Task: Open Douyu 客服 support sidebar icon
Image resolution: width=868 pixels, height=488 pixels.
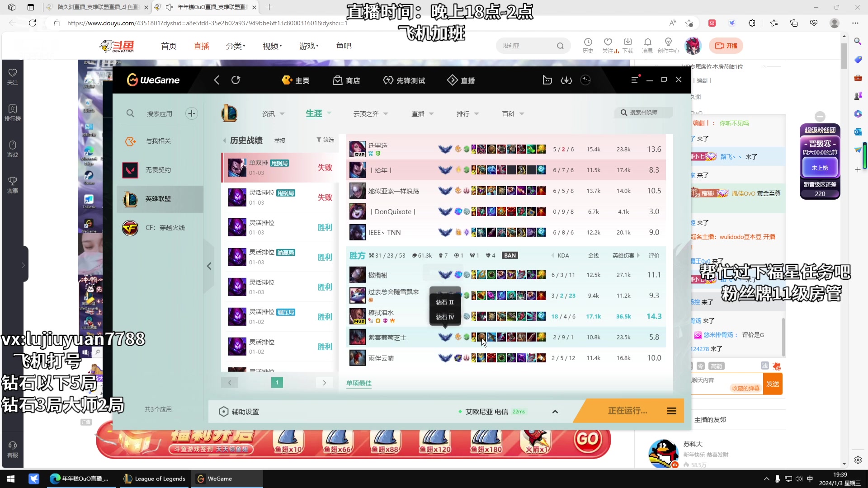Action: coord(13,450)
